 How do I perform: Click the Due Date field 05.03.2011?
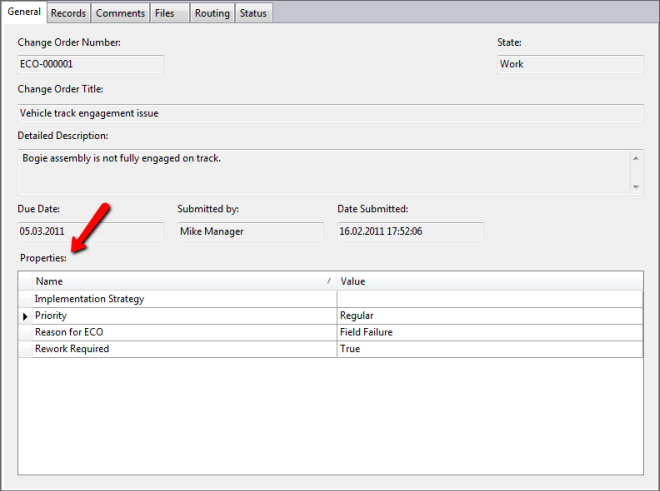[90, 232]
